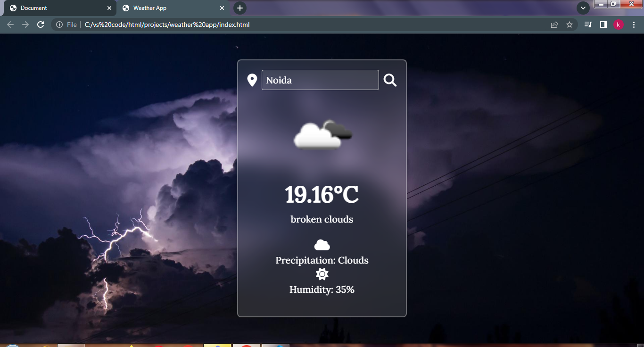This screenshot has height=347, width=644.
Task: Click the address bar with index.html path
Action: [x=283, y=25]
